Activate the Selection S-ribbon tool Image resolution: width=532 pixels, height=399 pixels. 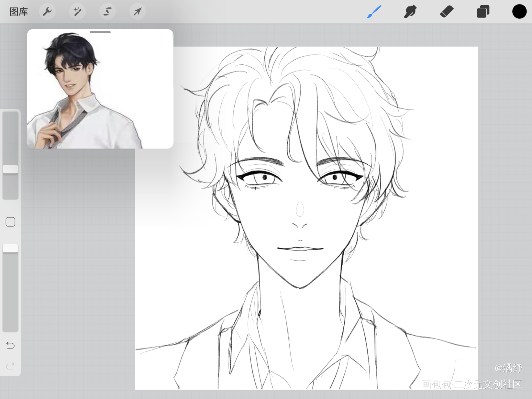click(107, 12)
